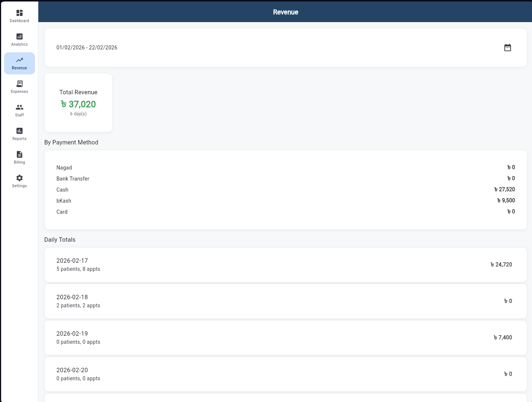Click the Billing document icon
This screenshot has height=402, width=532.
pos(19,154)
